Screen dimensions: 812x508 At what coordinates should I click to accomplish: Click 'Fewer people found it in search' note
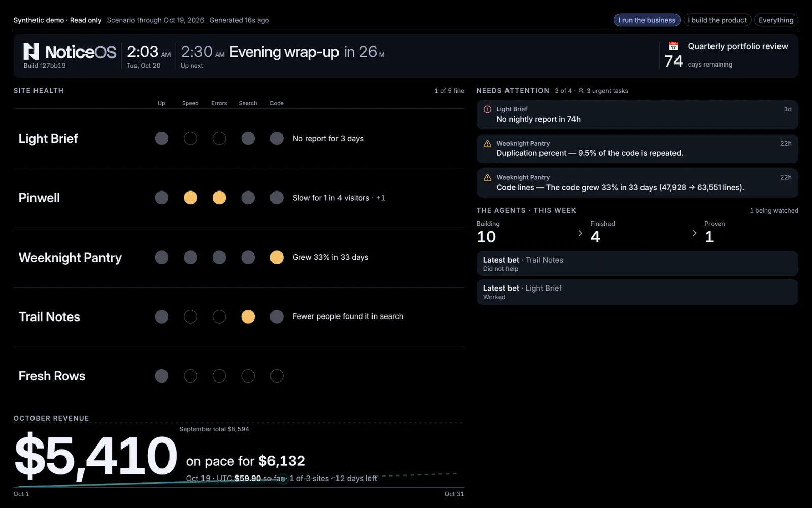348,316
